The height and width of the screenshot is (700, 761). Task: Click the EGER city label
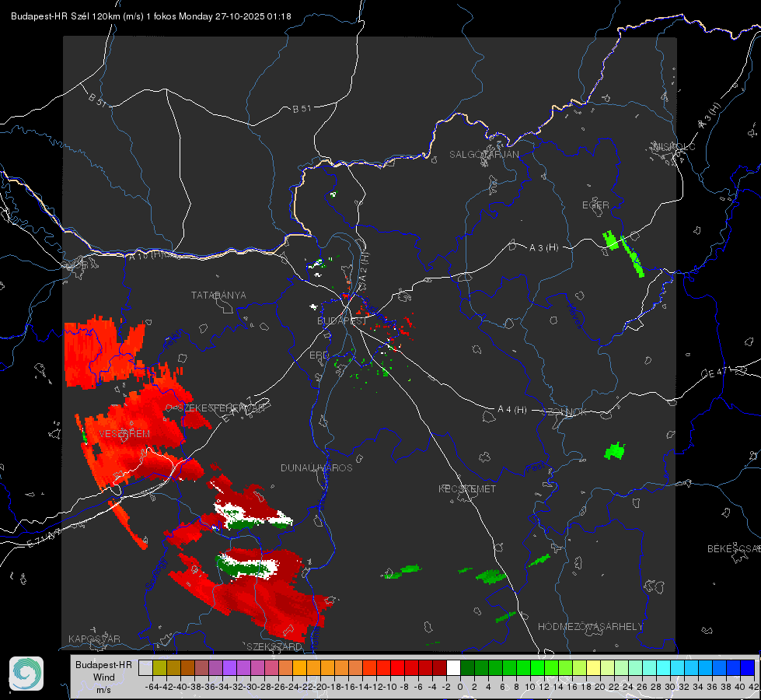click(x=595, y=205)
